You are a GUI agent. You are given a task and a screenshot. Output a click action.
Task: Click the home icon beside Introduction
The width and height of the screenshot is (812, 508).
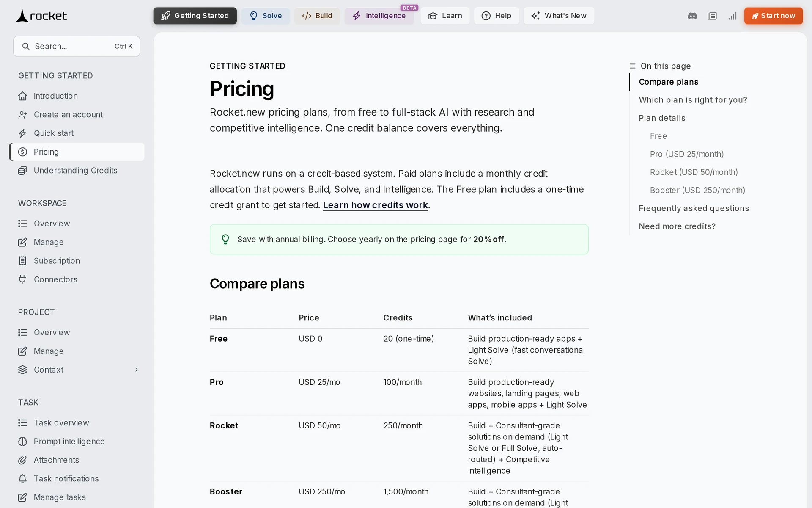pyautogui.click(x=22, y=96)
